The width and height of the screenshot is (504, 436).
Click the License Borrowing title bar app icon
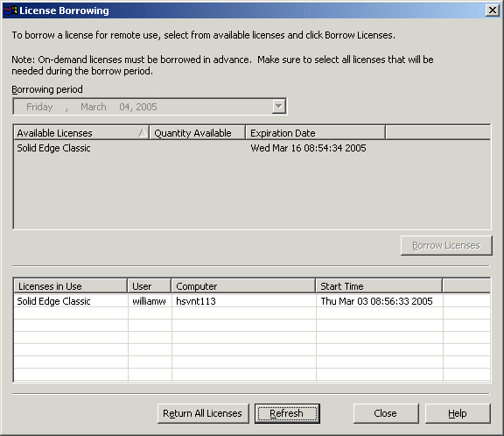pos(10,11)
